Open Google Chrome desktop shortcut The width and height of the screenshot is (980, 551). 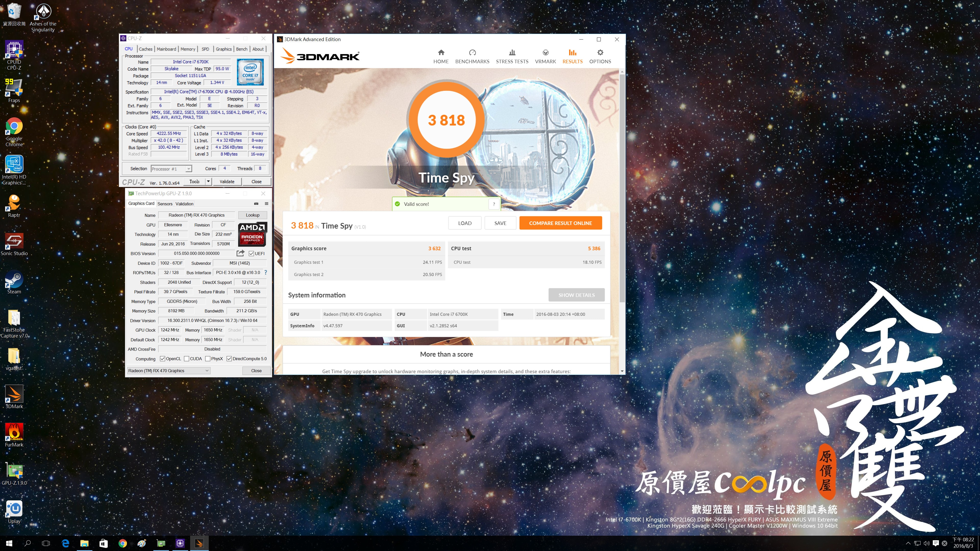pos(14,132)
